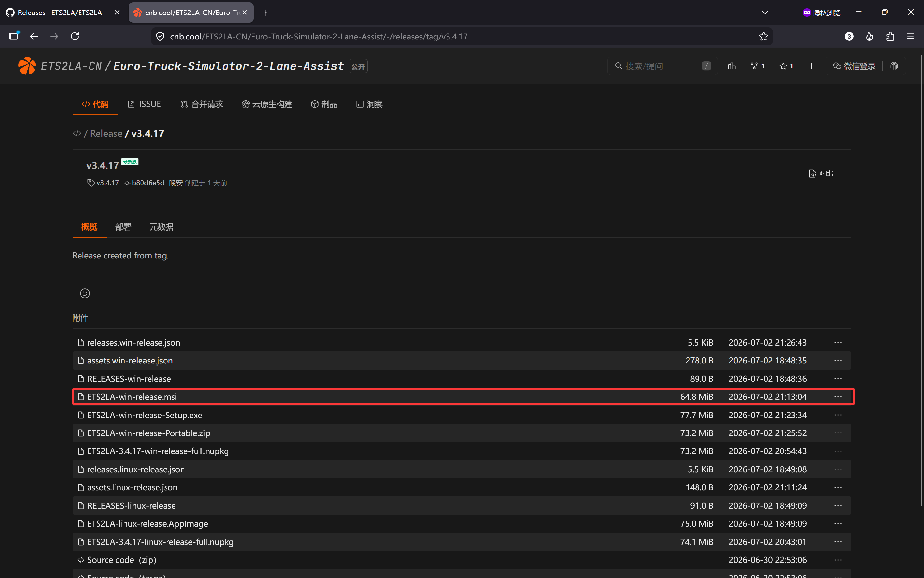The height and width of the screenshot is (578, 924).
Task: Download ETS2LA-linux-release.AppImage
Action: (147, 524)
